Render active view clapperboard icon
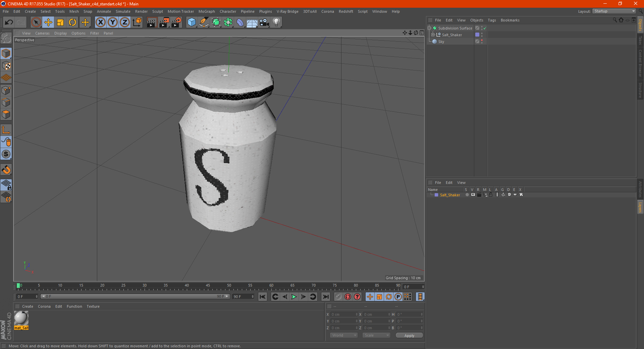 tap(152, 22)
